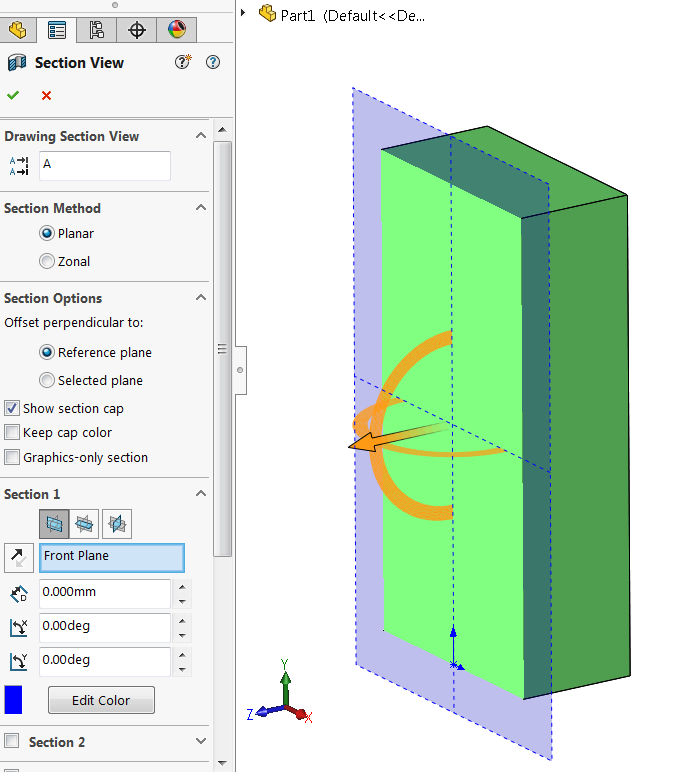The width and height of the screenshot is (674, 772).
Task: Confirm section view with green checkmark
Action: [x=13, y=95]
